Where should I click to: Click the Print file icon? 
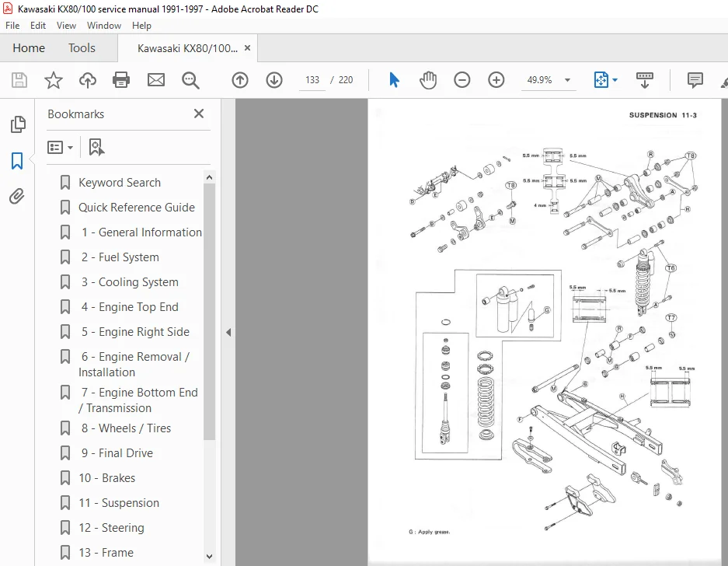[x=121, y=80]
